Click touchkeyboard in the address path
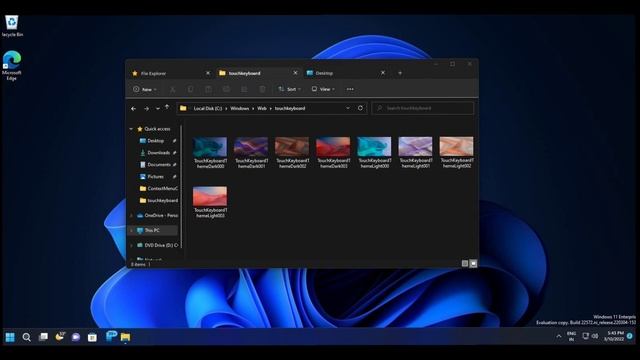Screen dimensions: 640x360 click(x=290, y=109)
